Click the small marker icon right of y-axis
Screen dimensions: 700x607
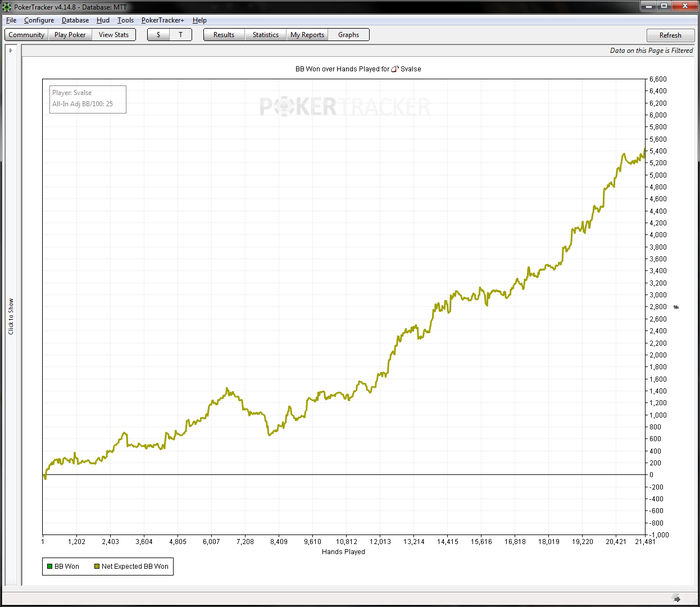click(676, 307)
